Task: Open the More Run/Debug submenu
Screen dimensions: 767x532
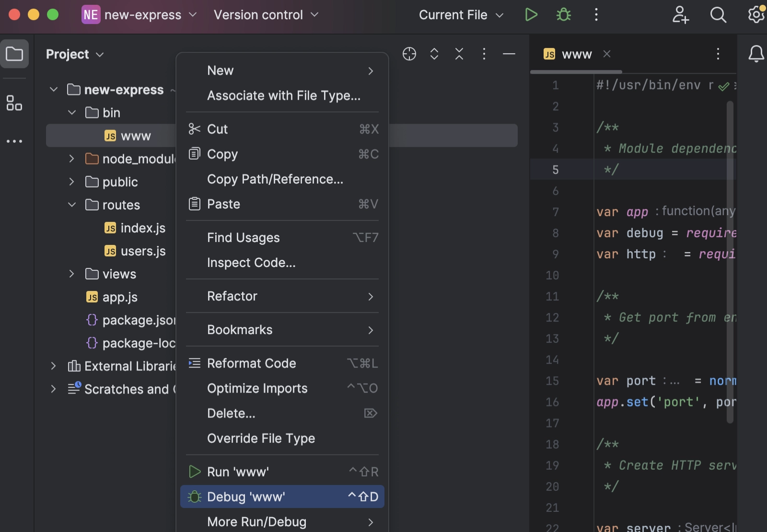Action: 282,521
